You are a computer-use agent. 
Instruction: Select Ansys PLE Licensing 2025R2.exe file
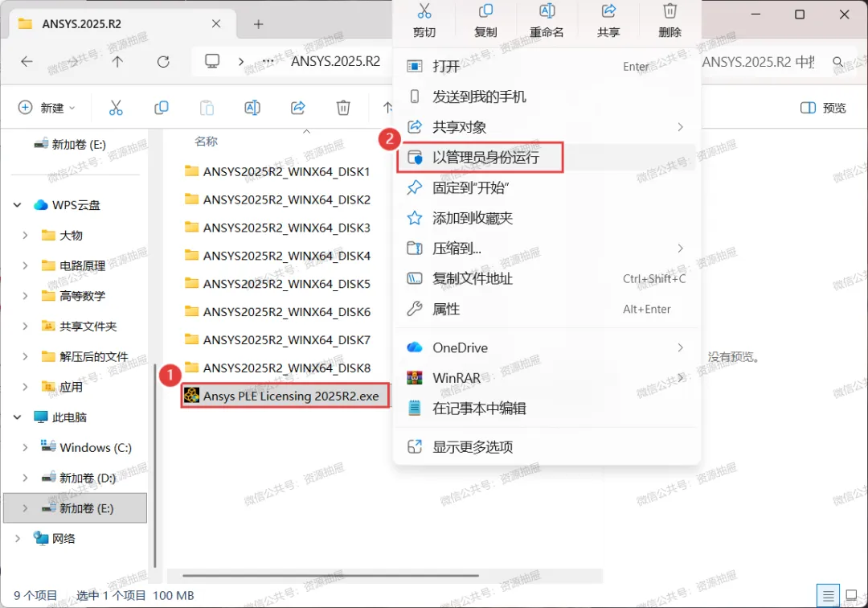pyautogui.click(x=285, y=396)
